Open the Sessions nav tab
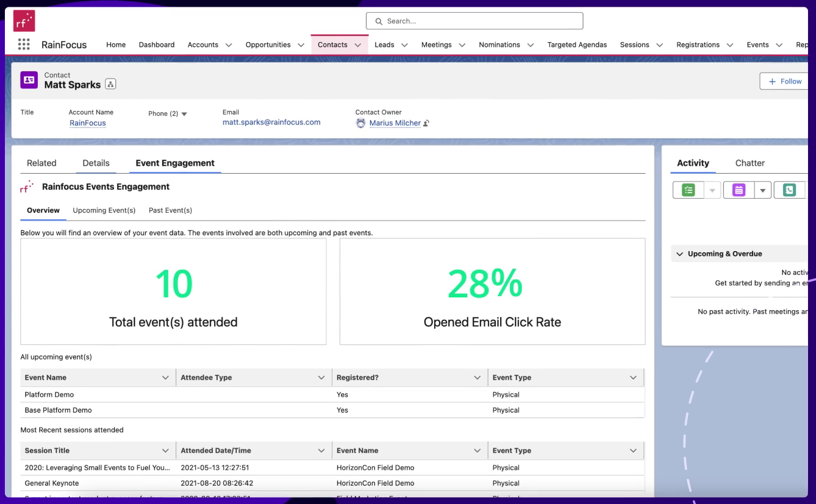This screenshot has height=504, width=816. click(x=634, y=44)
